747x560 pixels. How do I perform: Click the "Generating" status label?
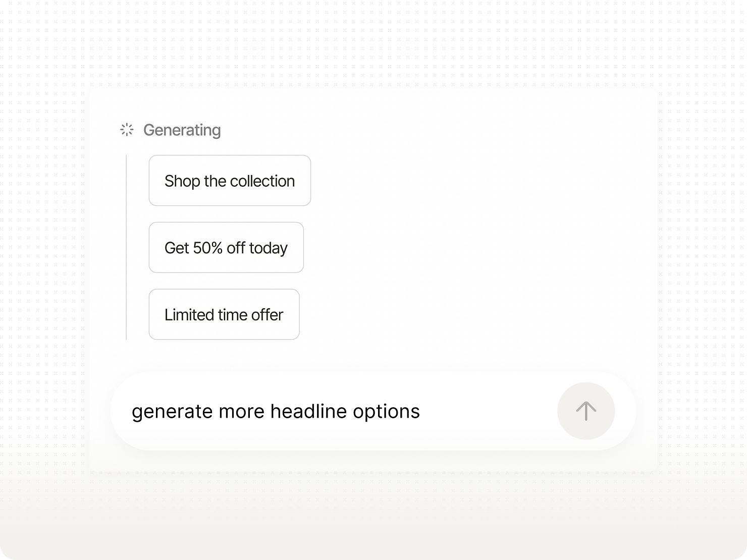tap(182, 130)
